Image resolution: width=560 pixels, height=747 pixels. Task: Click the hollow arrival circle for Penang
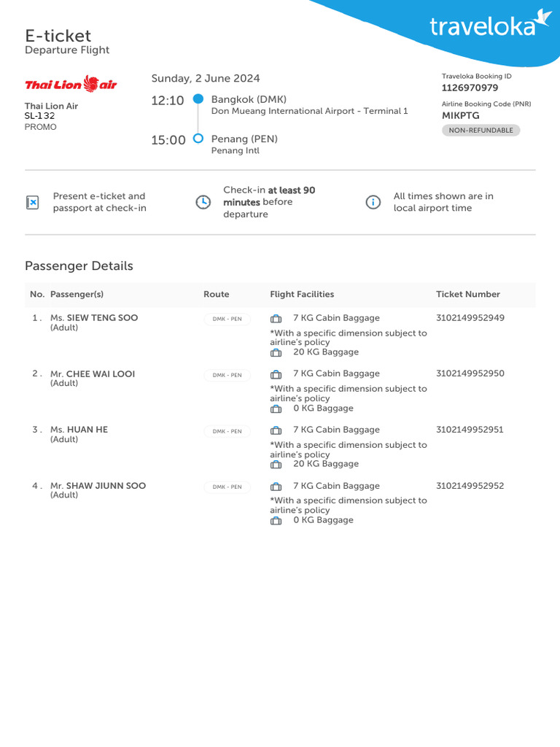tap(198, 139)
